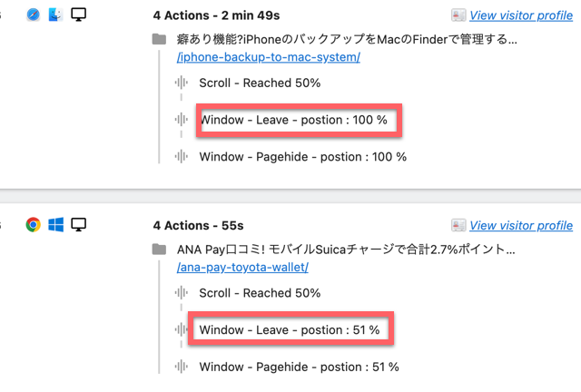
Task: Click '4 Actions - 2 min 49s' heading
Action: [216, 15]
